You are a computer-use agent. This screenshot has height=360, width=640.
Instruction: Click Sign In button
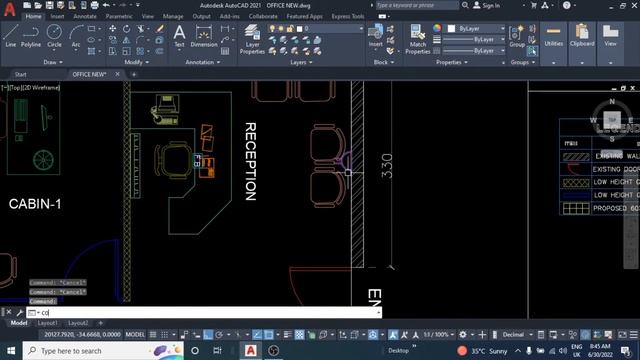pyautogui.click(x=487, y=5)
